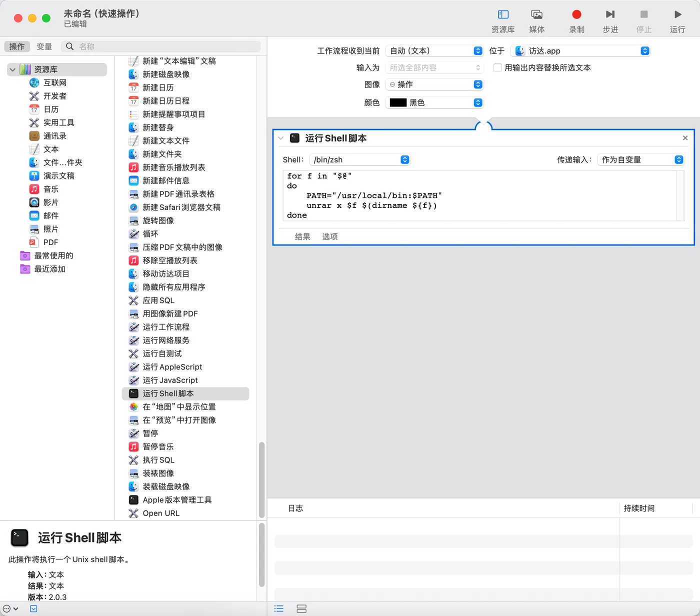
Task: Click the description pane scrollbar
Action: pos(261,555)
